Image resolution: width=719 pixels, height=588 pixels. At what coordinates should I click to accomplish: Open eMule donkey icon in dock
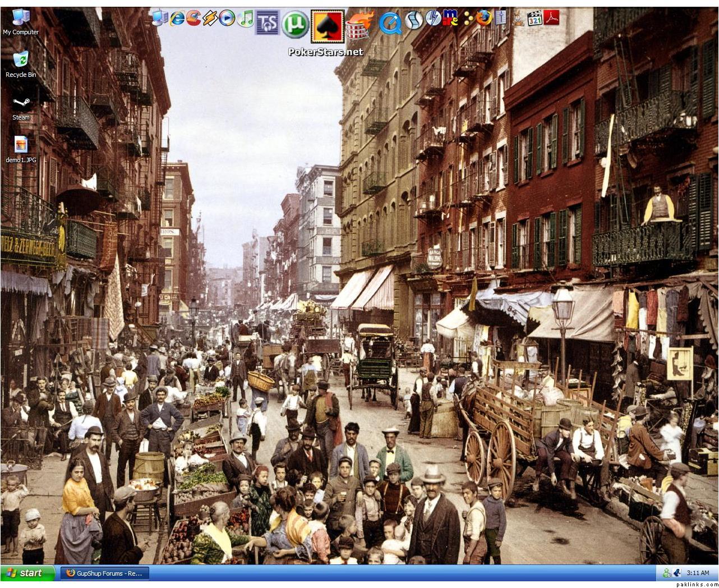pyautogui.click(x=518, y=19)
